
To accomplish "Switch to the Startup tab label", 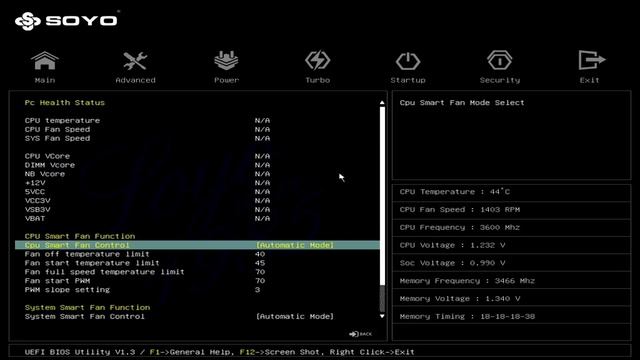I will coord(408,80).
